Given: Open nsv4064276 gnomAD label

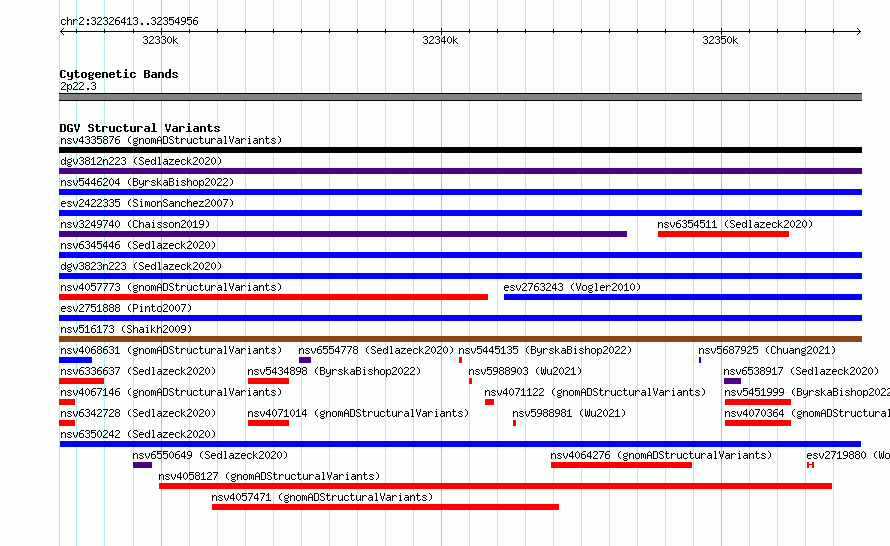Looking at the screenshot, I should tap(661, 455).
